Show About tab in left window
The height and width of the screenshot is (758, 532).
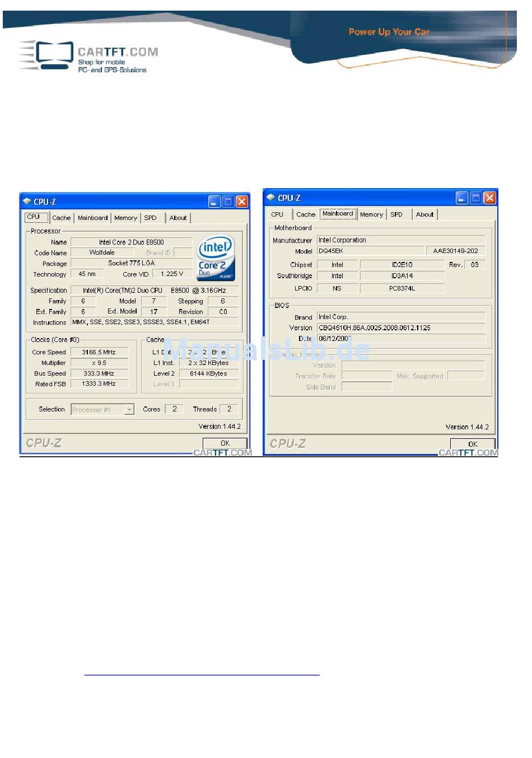tap(178, 218)
